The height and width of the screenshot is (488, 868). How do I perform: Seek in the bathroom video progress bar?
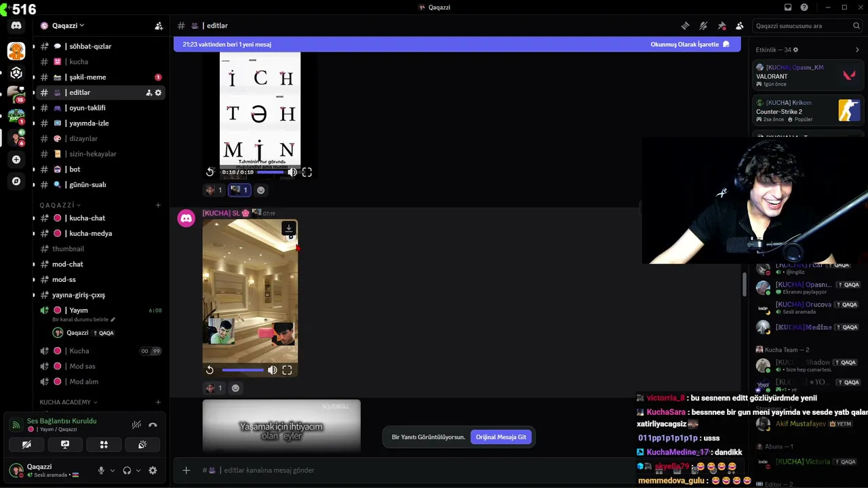[243, 370]
